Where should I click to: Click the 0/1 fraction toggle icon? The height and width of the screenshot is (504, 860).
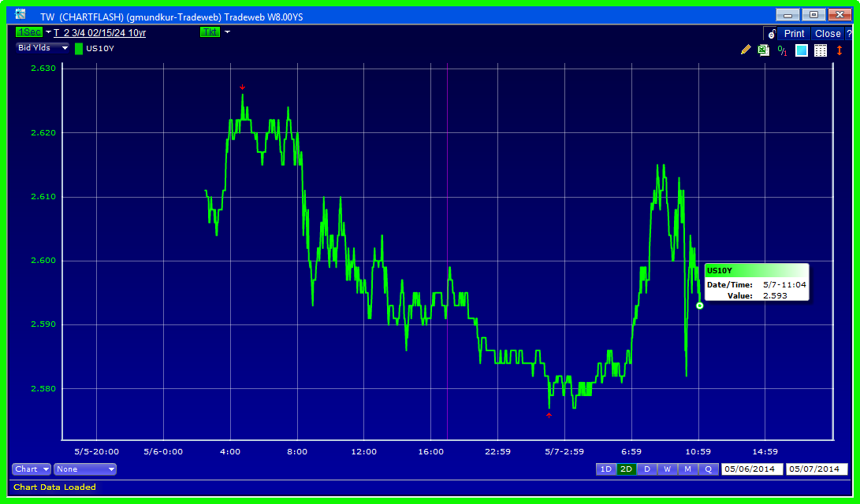(x=782, y=50)
